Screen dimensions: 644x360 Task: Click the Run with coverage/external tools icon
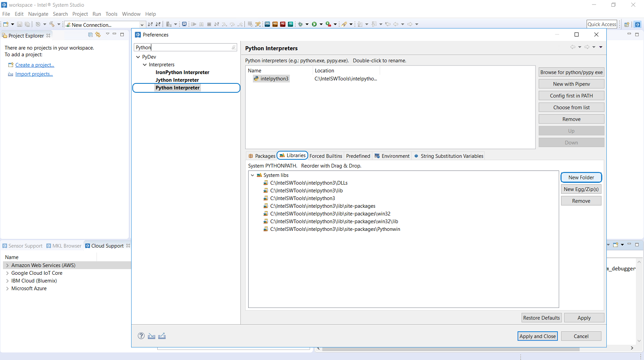[x=328, y=24]
